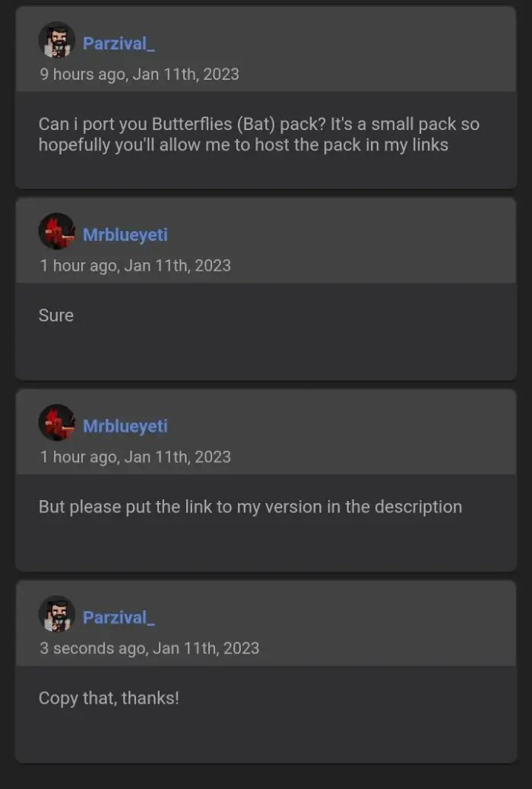532x789 pixels.
Task: Click the '3 seconds ago, Jan 11th, 2023' timestamp
Action: (150, 648)
